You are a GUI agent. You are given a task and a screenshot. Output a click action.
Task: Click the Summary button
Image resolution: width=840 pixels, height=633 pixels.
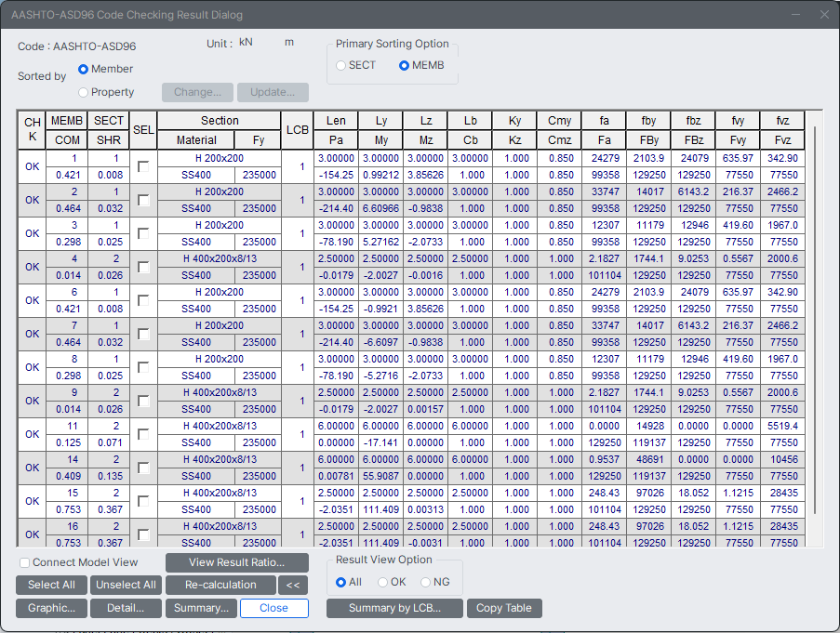click(201, 608)
